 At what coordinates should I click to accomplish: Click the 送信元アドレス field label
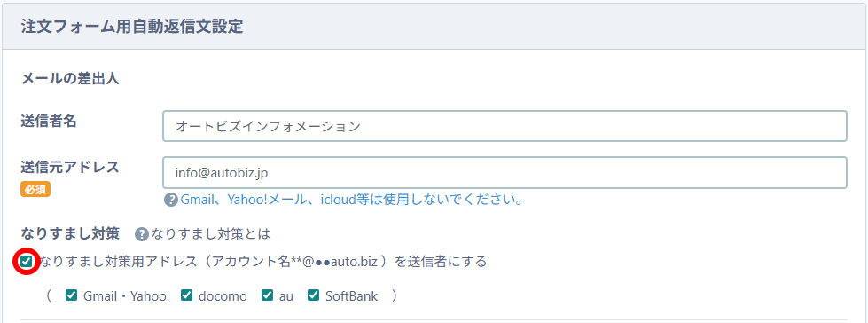pyautogui.click(x=70, y=167)
